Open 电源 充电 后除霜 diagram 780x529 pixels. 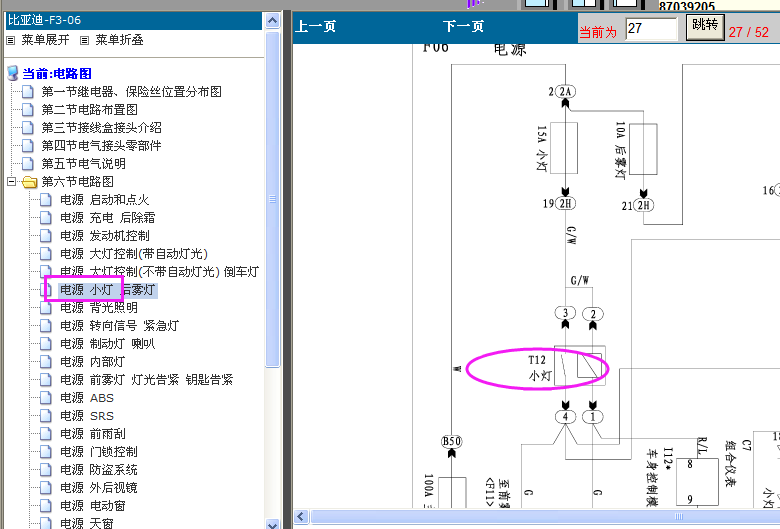click(x=107, y=217)
